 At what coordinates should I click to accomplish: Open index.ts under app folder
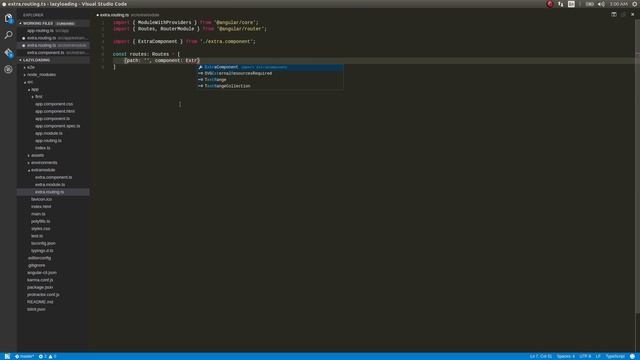42,148
